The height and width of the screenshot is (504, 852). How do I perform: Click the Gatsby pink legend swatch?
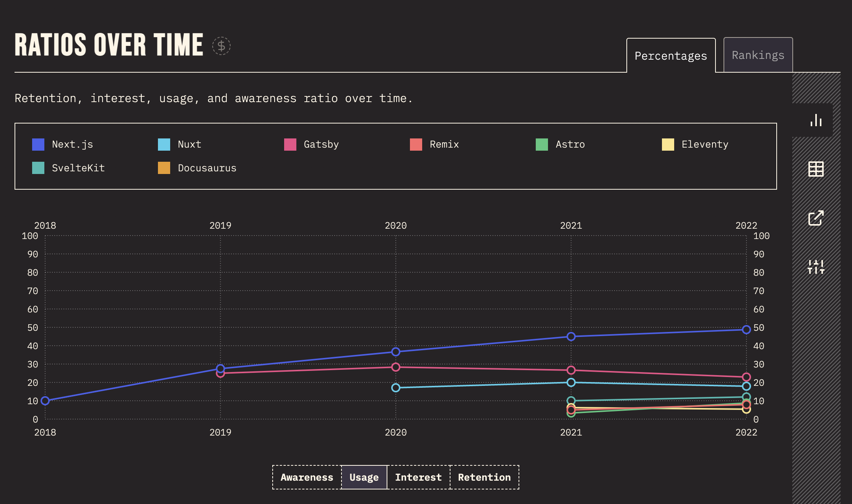[290, 145]
